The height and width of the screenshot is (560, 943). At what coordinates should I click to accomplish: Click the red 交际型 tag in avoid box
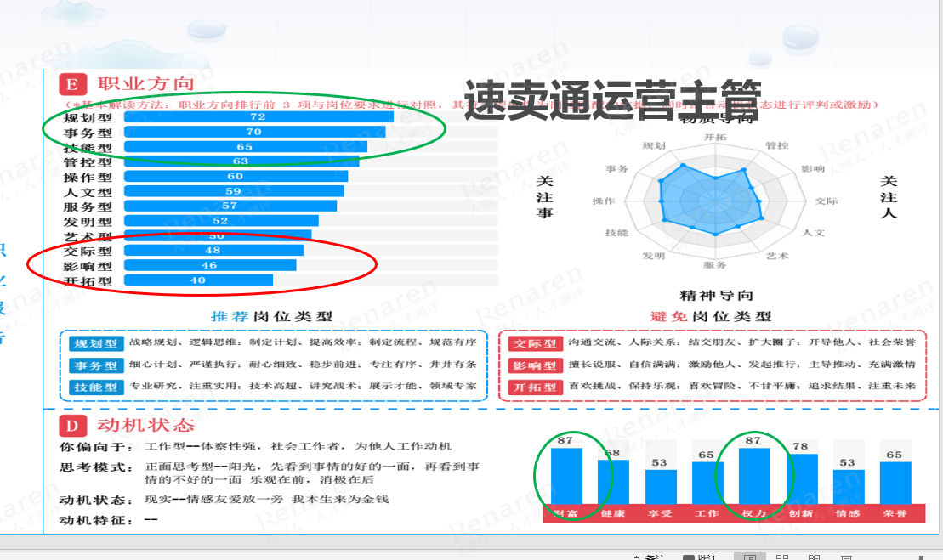[535, 343]
